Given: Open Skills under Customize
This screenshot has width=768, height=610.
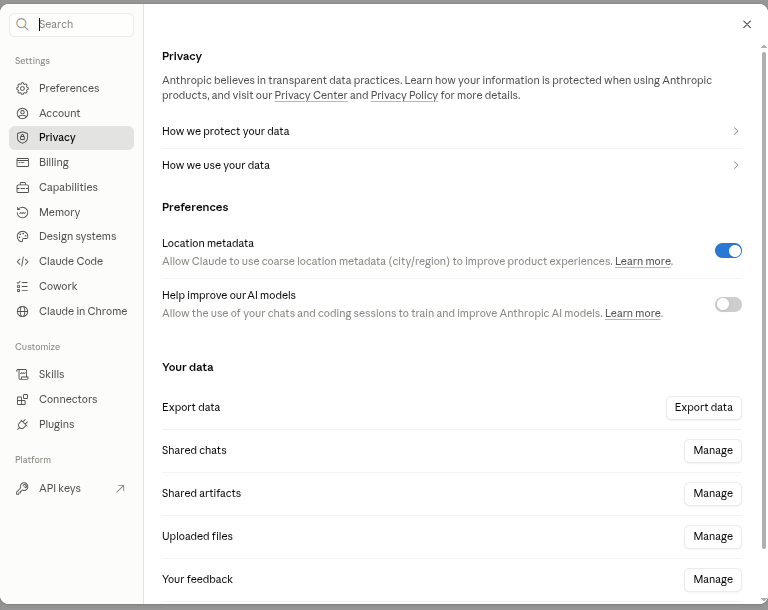Looking at the screenshot, I should click(x=72, y=374).
